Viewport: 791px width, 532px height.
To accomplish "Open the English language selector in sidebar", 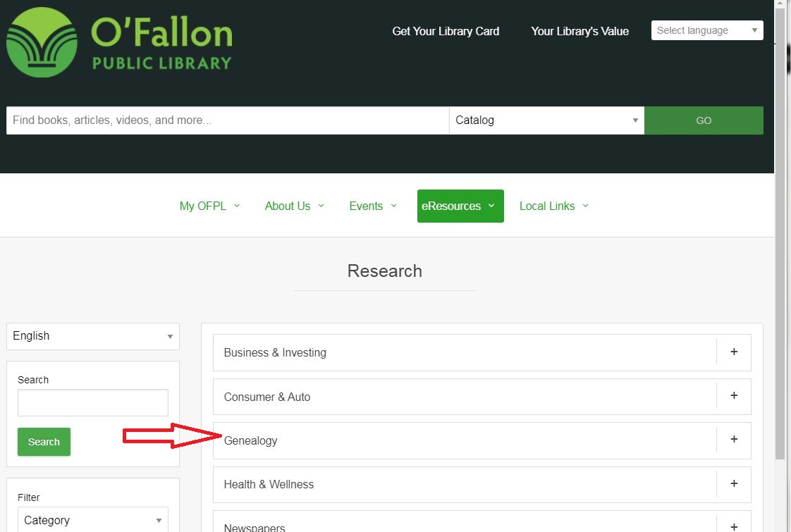I will (92, 336).
